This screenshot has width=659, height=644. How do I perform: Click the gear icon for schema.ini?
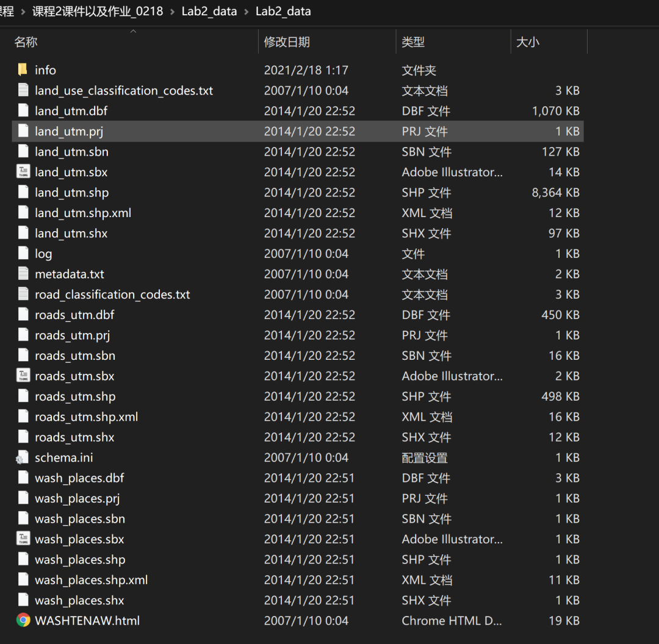[x=23, y=458]
